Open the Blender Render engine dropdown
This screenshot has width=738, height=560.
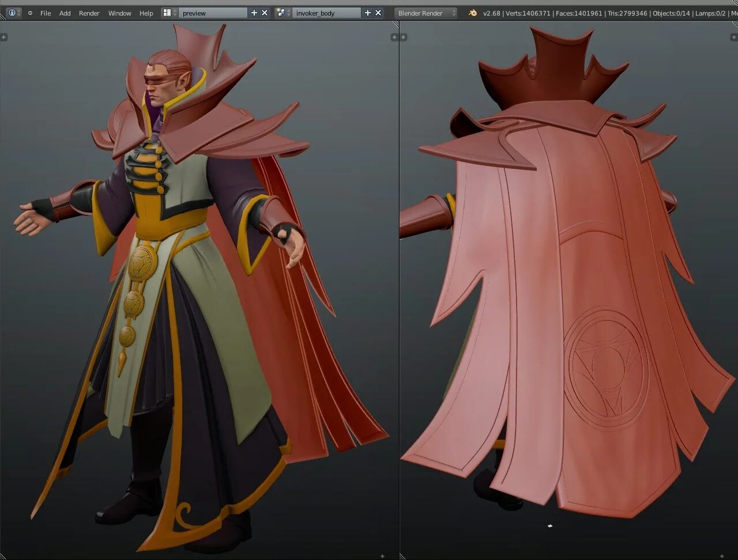coord(426,13)
